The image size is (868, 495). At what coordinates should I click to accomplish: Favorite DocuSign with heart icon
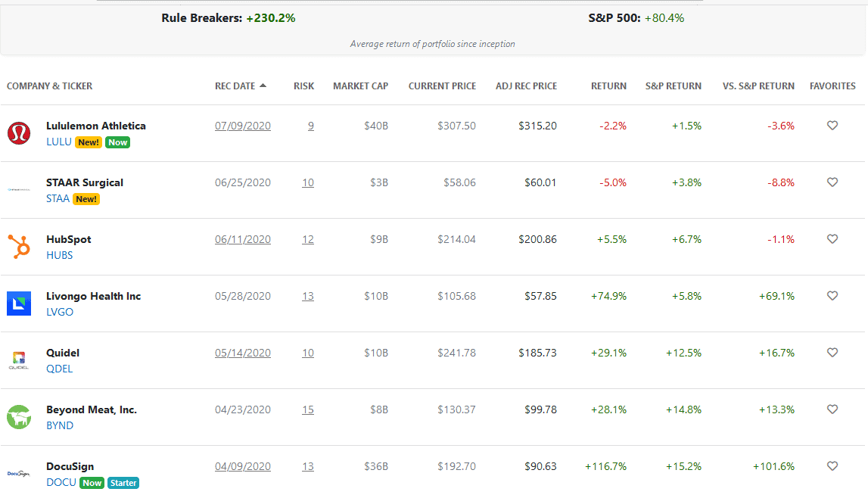832,466
